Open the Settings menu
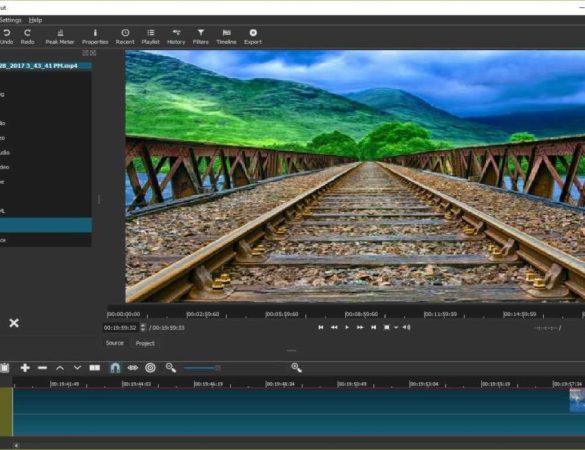 tap(10, 20)
